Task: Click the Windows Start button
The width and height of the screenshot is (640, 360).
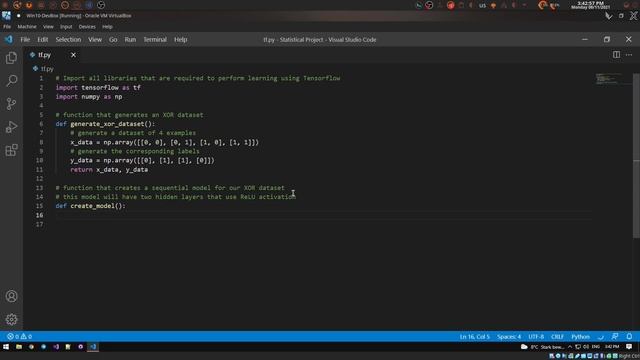Action: pos(6,347)
